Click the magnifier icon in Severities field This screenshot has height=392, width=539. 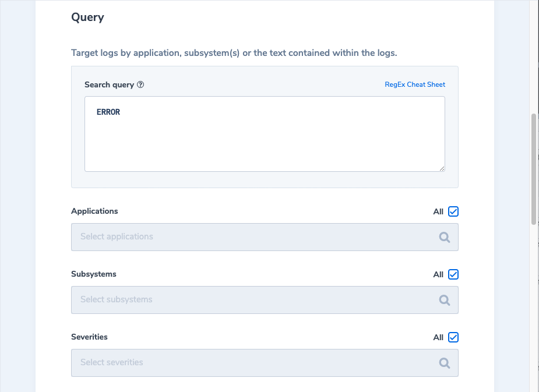[445, 363]
